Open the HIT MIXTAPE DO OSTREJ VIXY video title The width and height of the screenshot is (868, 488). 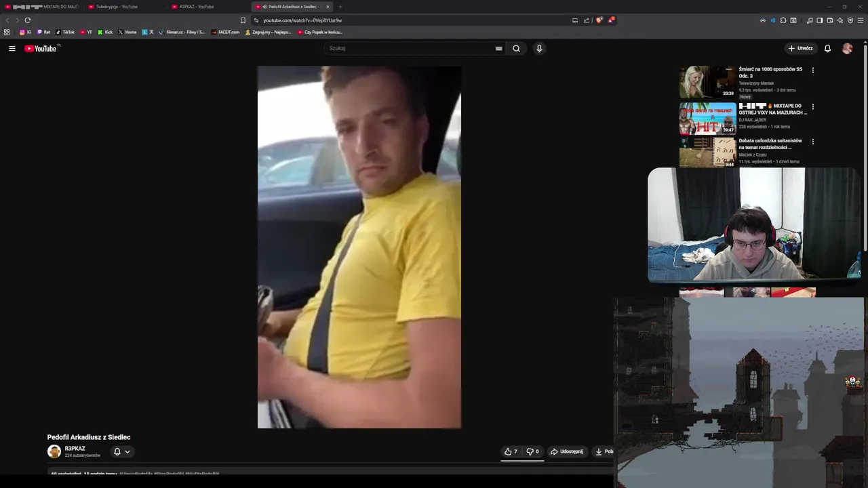[x=773, y=109]
